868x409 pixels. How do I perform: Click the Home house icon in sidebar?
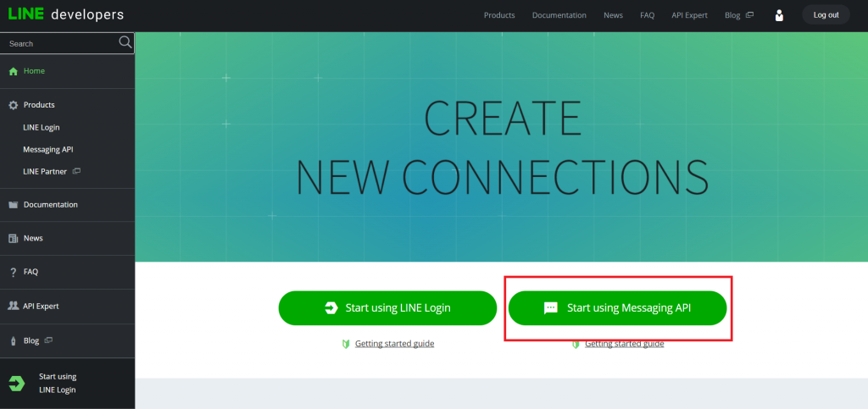14,71
